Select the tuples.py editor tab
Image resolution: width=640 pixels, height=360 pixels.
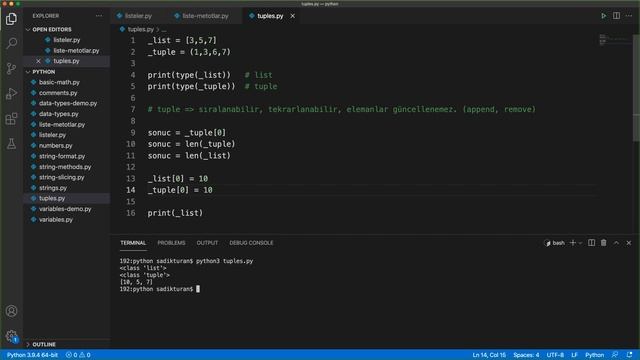point(270,16)
